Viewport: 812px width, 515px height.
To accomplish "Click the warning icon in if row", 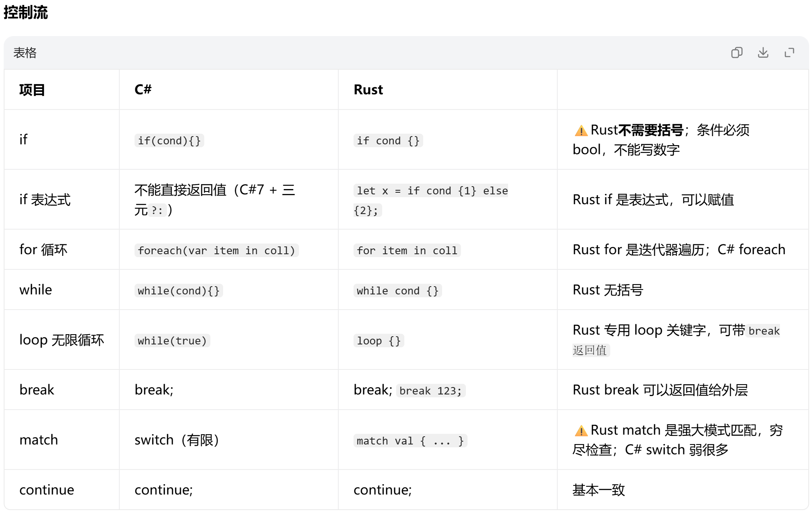I will [581, 131].
